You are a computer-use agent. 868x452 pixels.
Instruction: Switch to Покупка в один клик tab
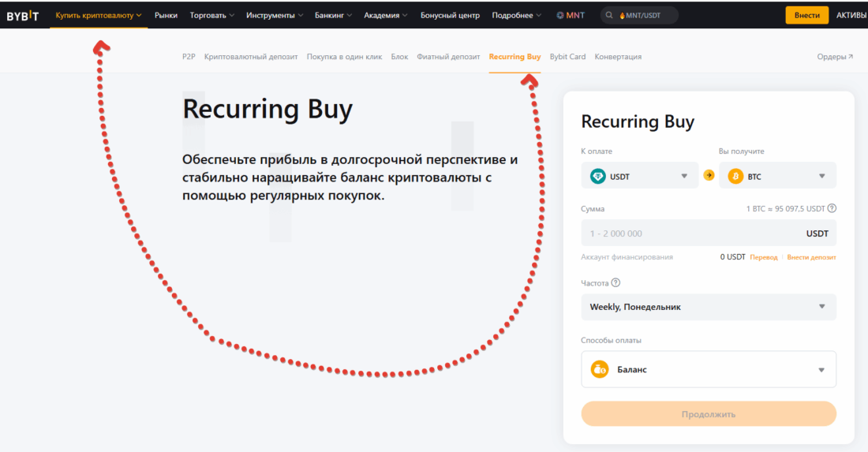point(344,57)
